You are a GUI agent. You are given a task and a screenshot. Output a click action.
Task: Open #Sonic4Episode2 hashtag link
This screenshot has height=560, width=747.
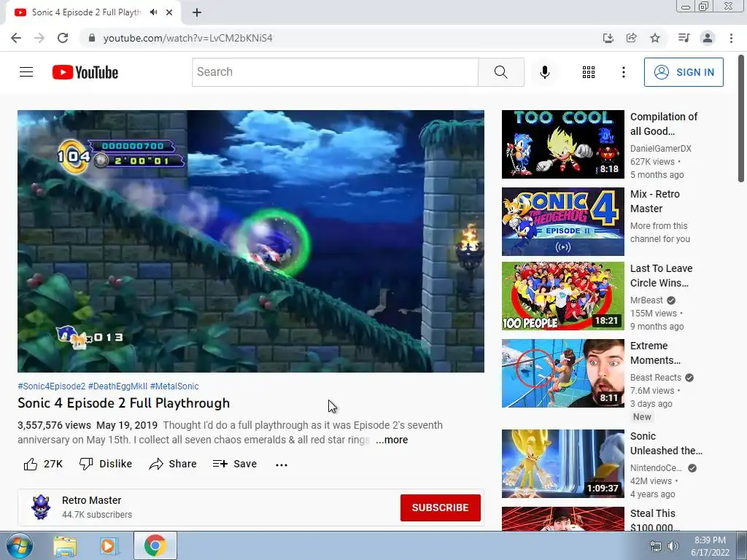click(52, 386)
